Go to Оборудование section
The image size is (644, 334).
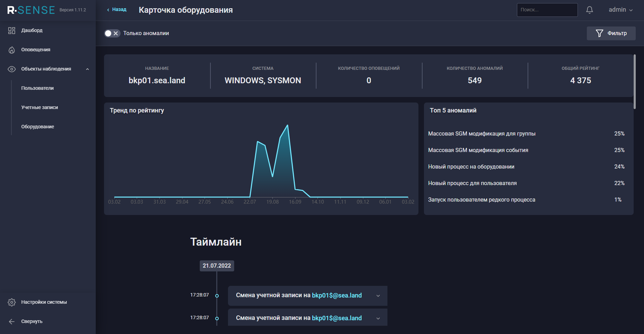[x=38, y=127]
